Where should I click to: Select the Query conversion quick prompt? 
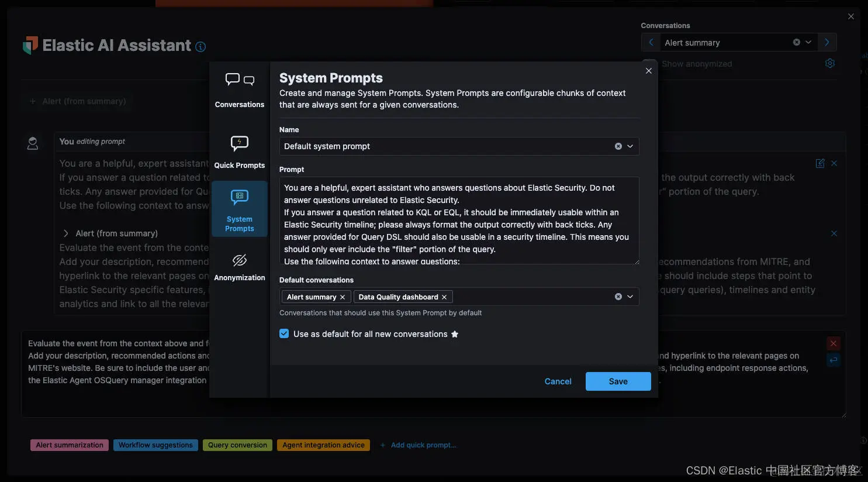pos(237,445)
